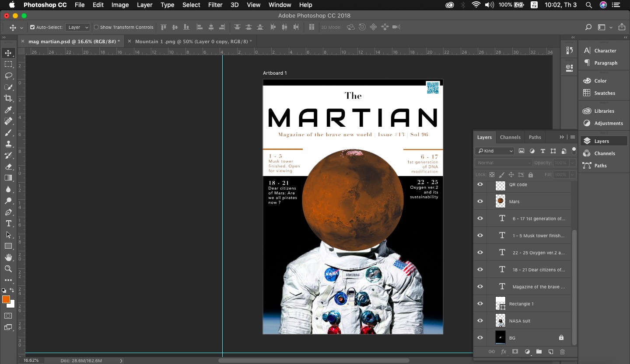Select the Zoom tool

click(x=8, y=269)
